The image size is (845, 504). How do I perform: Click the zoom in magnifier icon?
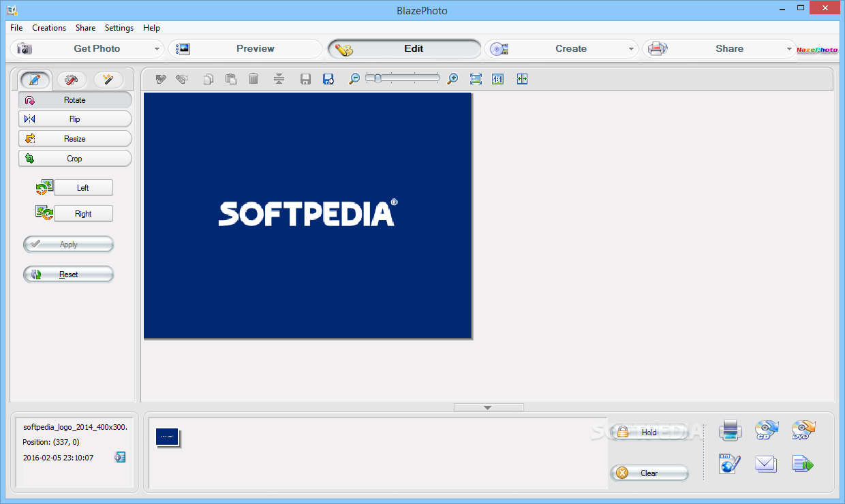coord(452,79)
